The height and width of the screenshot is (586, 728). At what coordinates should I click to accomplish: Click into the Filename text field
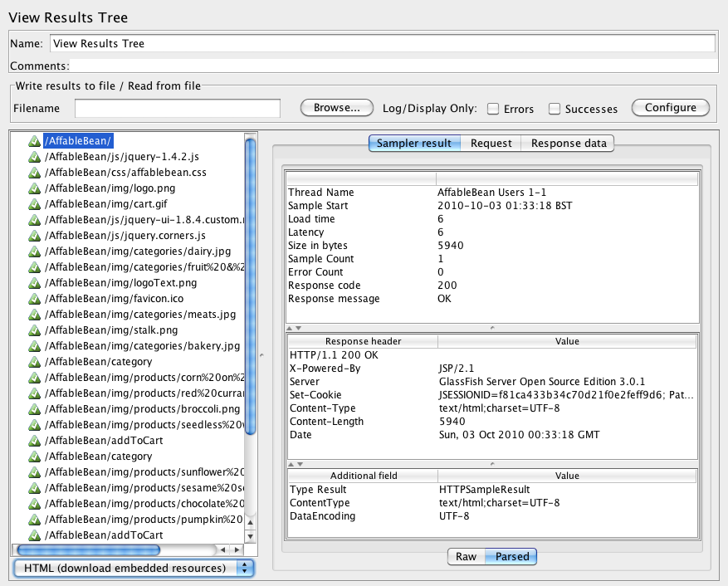coord(177,109)
